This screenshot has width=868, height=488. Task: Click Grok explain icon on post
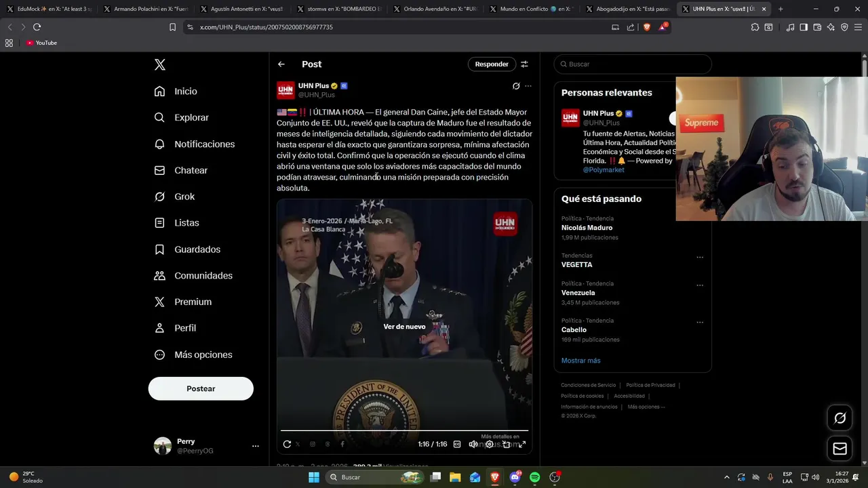(516, 86)
